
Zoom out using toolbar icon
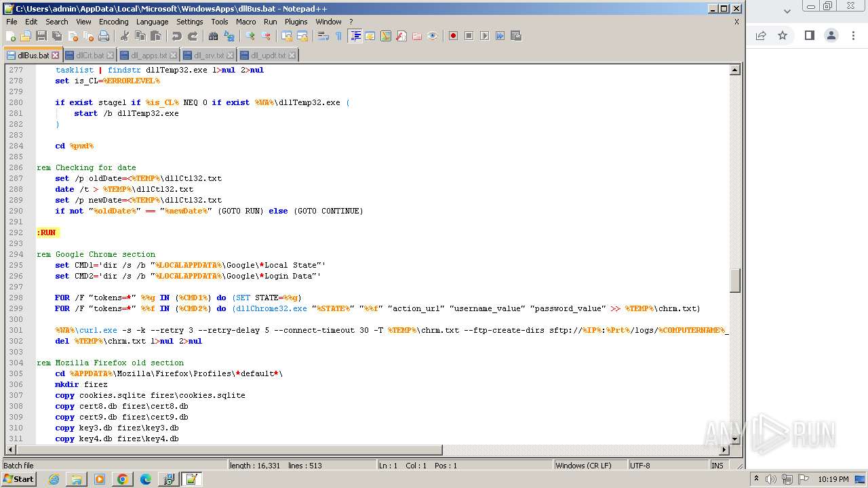tap(266, 36)
